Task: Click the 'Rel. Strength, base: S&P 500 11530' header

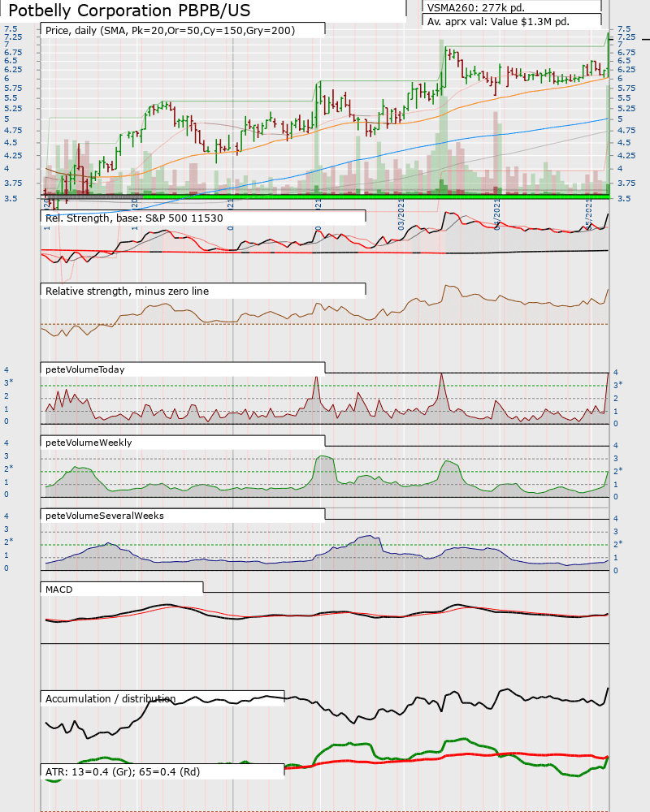Action: coord(134,218)
